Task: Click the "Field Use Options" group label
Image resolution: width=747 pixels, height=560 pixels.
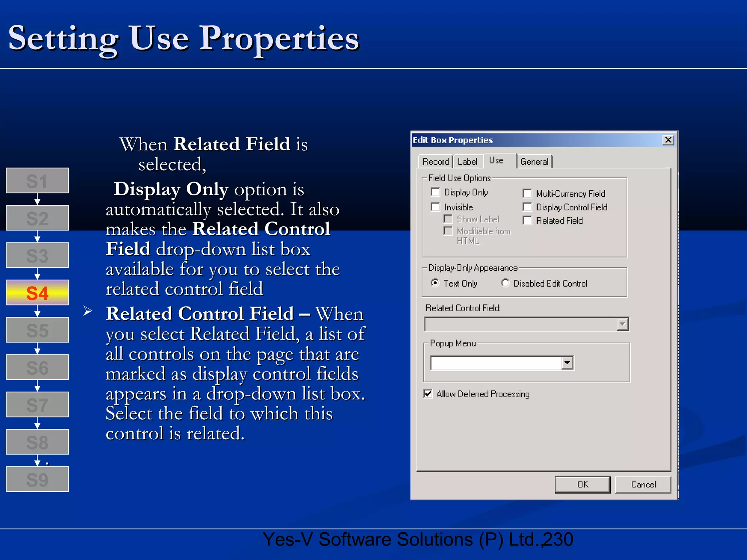Action: coord(460,178)
